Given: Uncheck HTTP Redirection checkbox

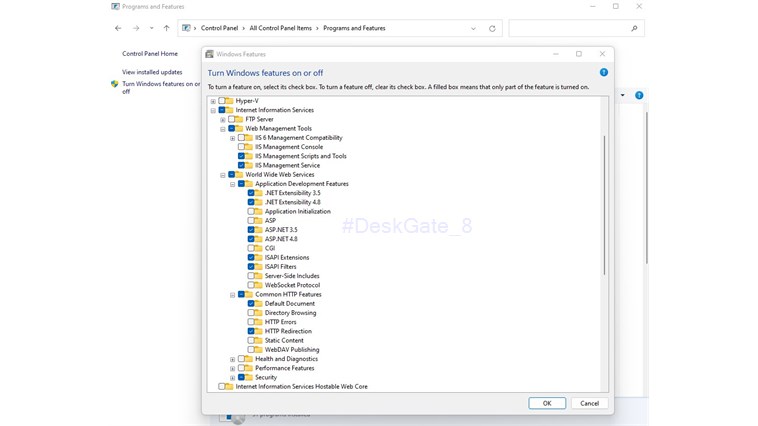Looking at the screenshot, I should (x=251, y=331).
